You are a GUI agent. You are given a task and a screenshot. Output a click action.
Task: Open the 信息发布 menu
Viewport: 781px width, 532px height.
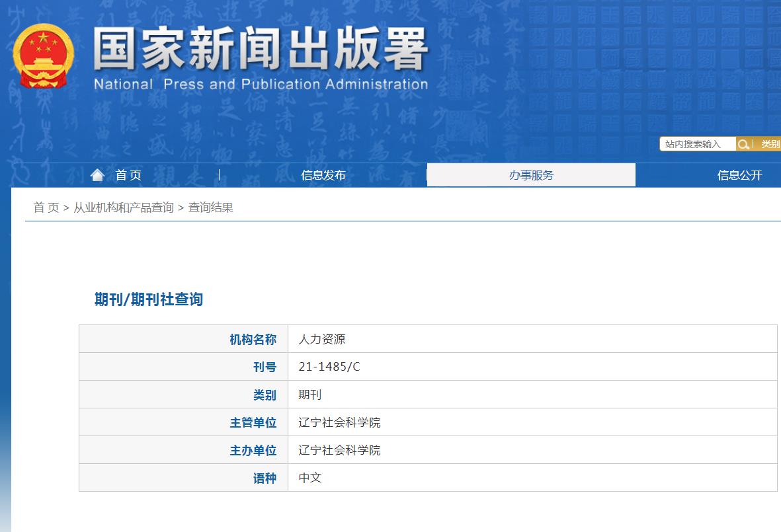(323, 174)
